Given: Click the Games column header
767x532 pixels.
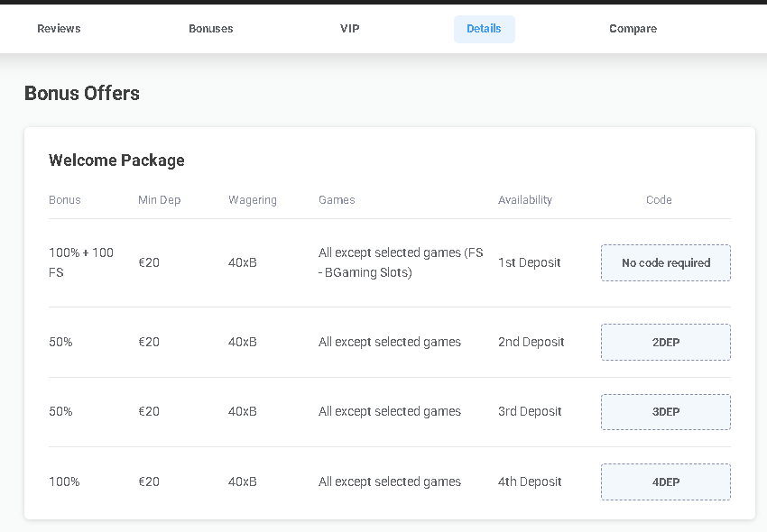Looking at the screenshot, I should click(x=337, y=200).
